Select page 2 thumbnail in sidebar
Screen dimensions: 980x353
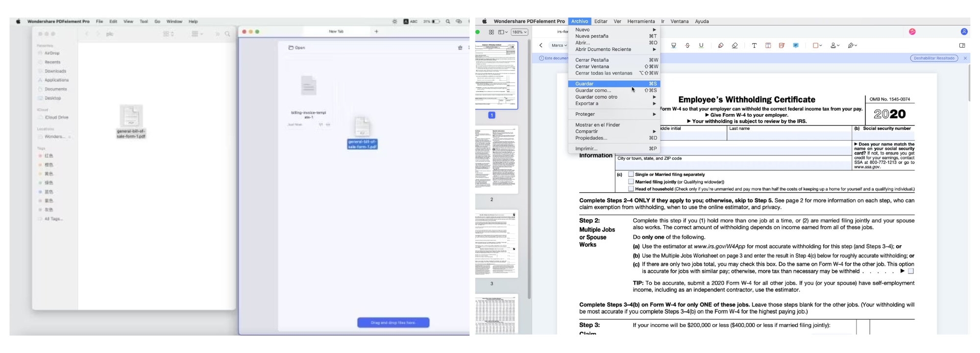[497, 159]
